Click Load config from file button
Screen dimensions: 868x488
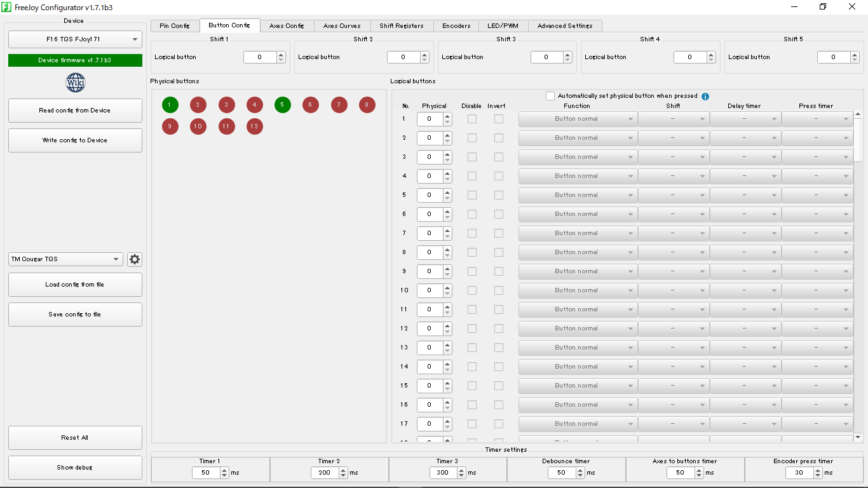tap(75, 285)
